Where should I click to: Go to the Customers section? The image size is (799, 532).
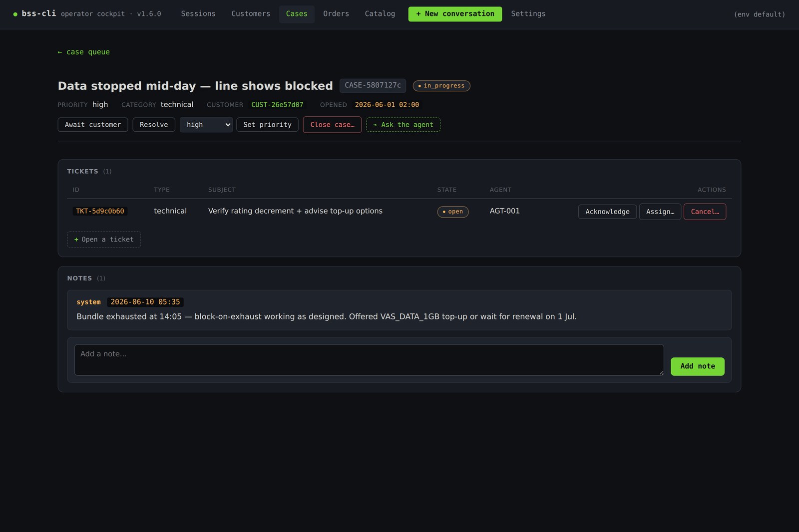click(x=251, y=14)
